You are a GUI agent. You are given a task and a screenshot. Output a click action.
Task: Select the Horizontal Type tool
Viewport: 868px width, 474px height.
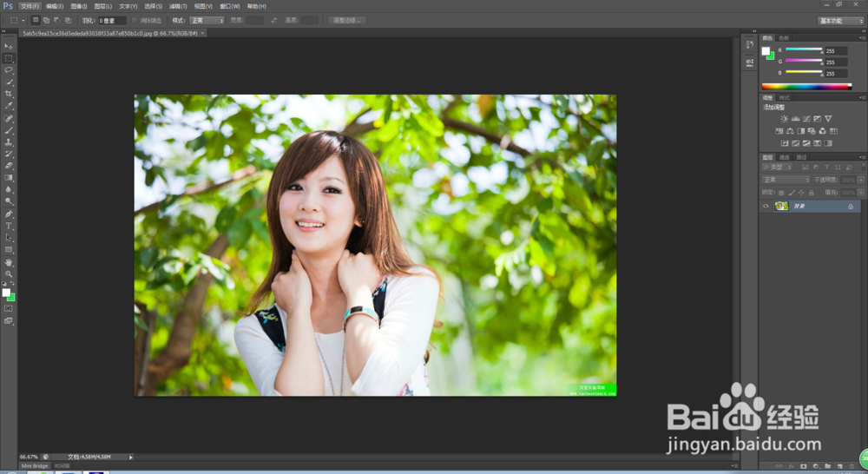tap(9, 226)
